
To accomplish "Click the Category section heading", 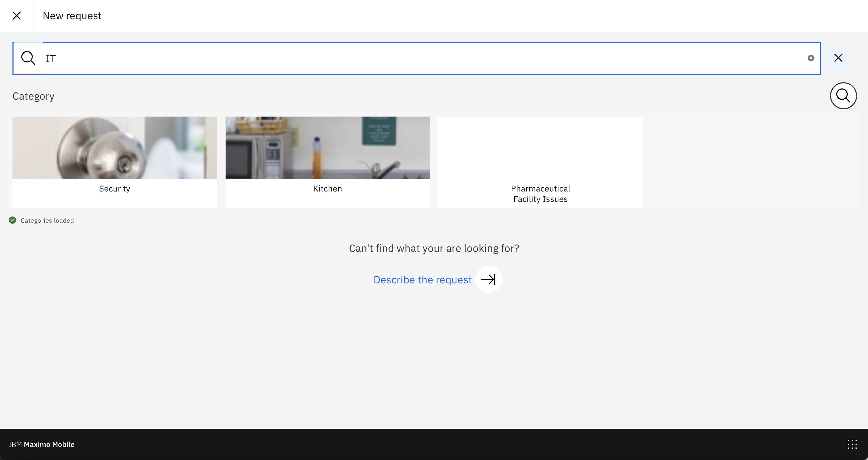I will coord(33,96).
